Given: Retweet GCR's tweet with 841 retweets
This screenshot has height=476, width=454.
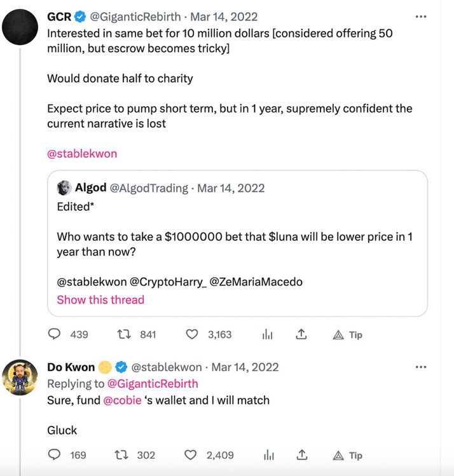Looking at the screenshot, I should coord(123,334).
